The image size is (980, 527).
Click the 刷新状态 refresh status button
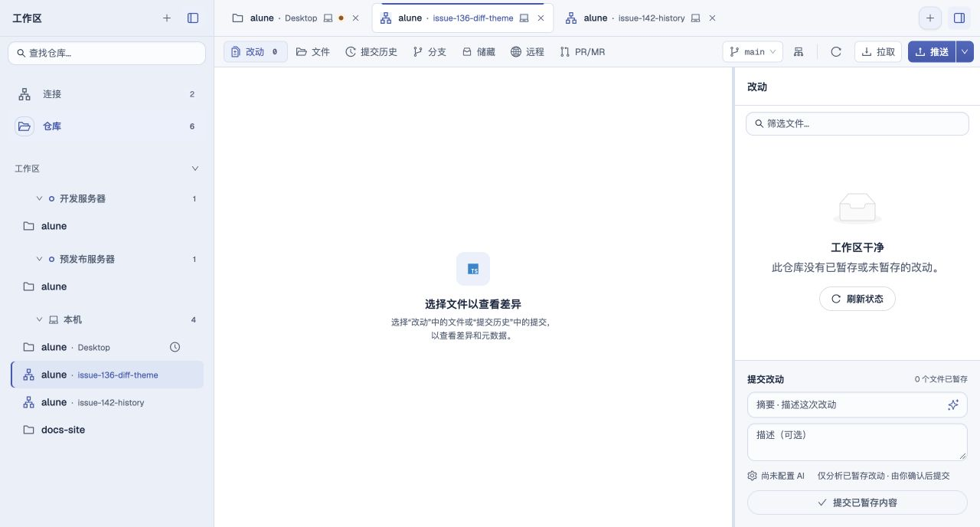[857, 299]
